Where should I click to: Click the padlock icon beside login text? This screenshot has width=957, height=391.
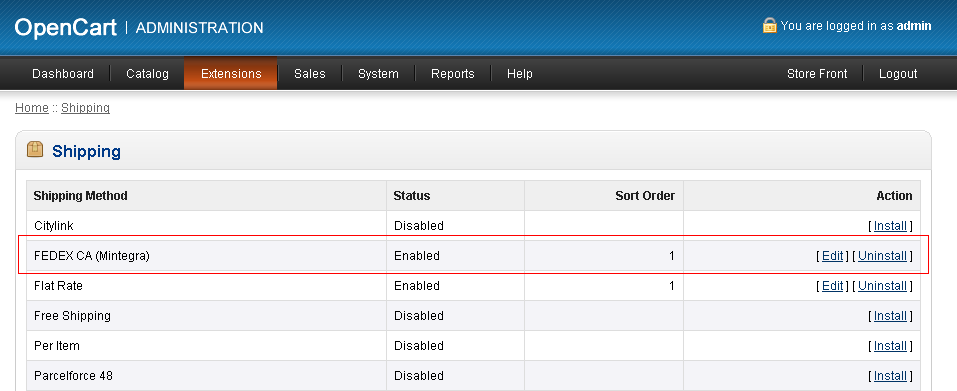(770, 25)
